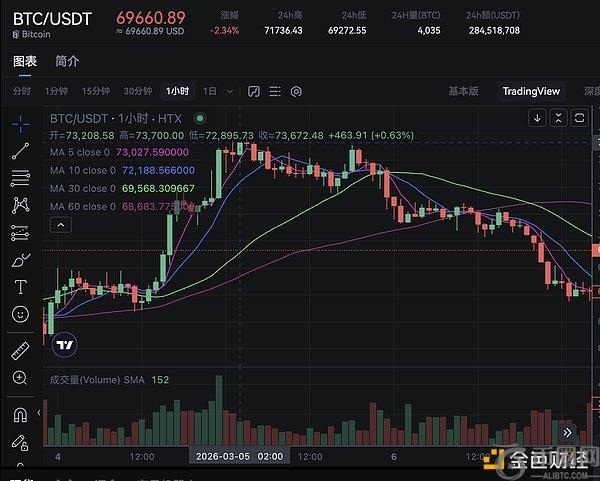Collapse the indicator legend with chevron
Screen dimensions: 600x481
tap(62, 226)
